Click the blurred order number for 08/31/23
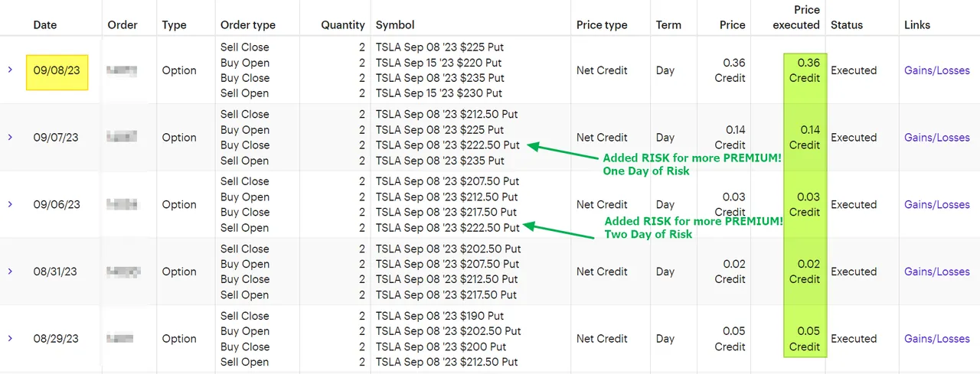The image size is (980, 374). (122, 271)
